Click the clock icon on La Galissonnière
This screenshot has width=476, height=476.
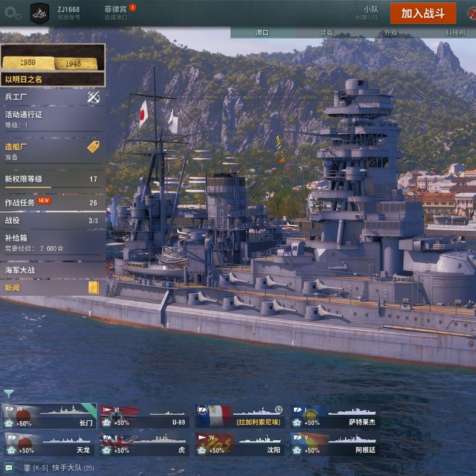[x=278, y=409]
